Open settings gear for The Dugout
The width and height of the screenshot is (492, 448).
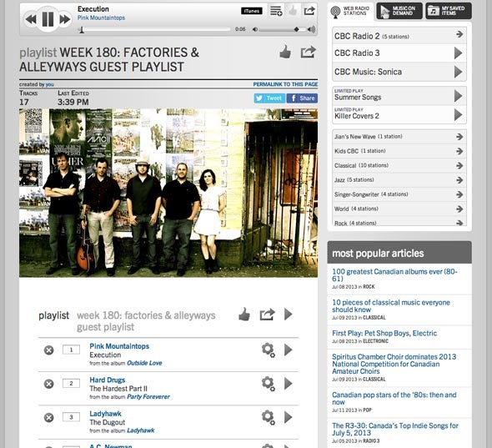[269, 417]
